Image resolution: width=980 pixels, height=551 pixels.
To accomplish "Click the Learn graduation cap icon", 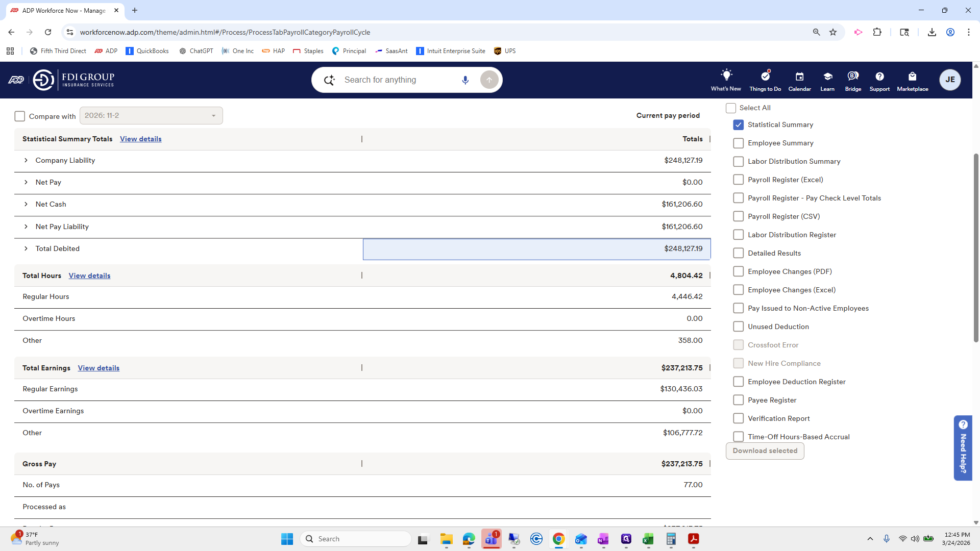I will click(x=827, y=77).
